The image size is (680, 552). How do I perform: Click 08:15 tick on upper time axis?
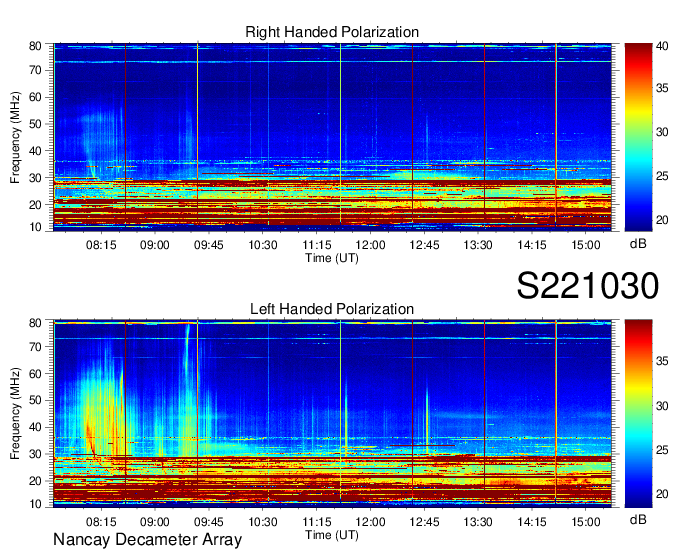point(101,245)
